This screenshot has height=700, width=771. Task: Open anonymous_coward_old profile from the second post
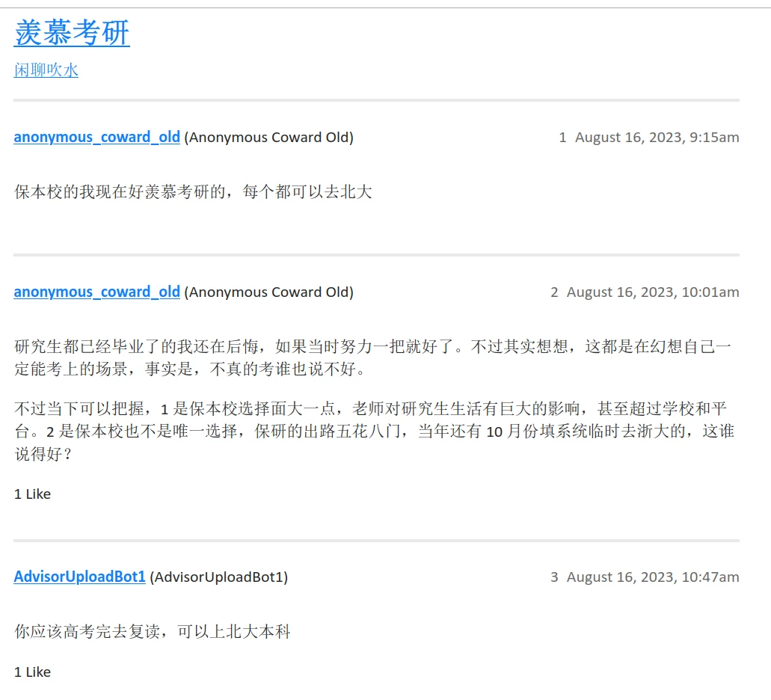click(x=96, y=292)
